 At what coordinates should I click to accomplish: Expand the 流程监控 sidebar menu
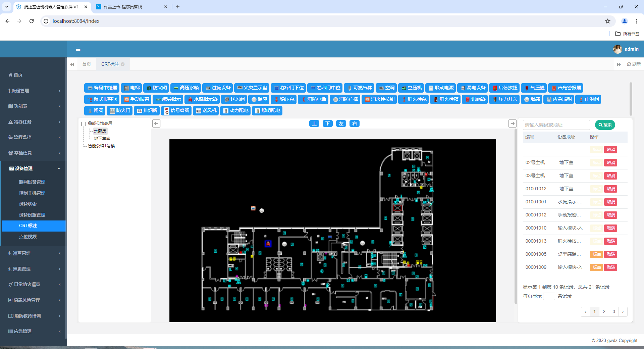coord(34,137)
